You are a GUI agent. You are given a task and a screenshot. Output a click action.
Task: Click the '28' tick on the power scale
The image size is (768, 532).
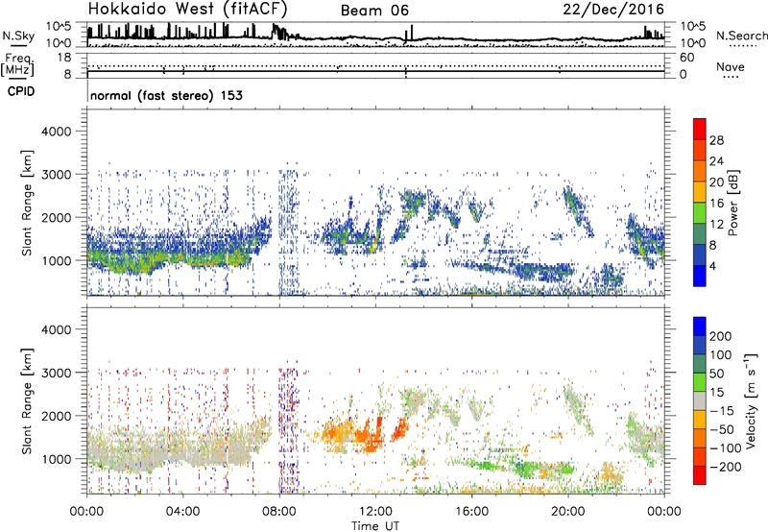tap(716, 140)
